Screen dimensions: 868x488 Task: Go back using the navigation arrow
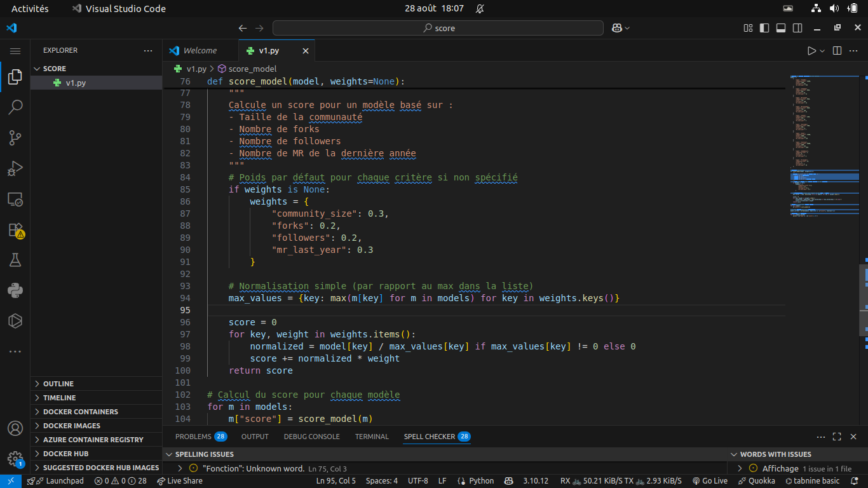243,28
